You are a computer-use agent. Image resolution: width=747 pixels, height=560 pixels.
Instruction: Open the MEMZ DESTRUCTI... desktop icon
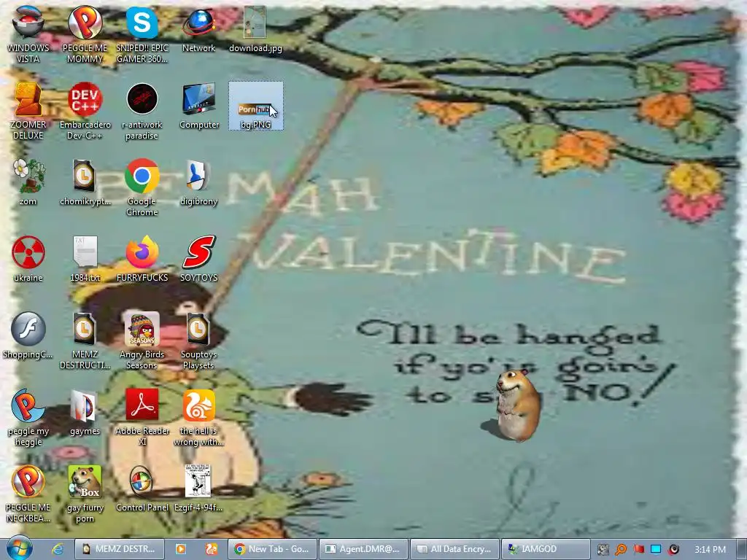pos(85,341)
